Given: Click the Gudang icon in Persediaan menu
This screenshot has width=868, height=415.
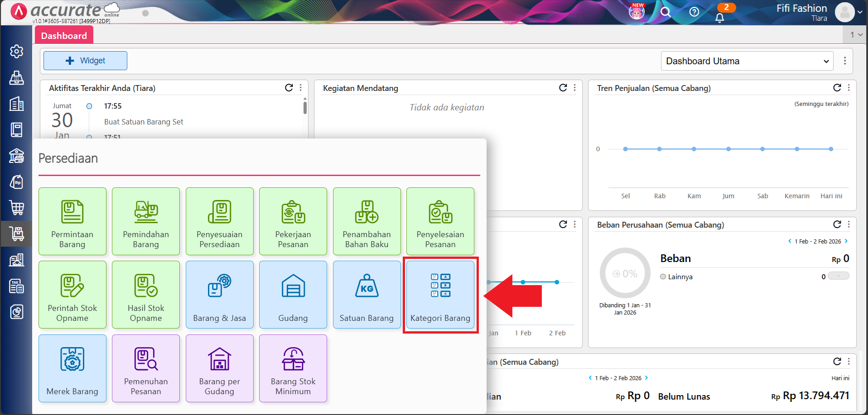Looking at the screenshot, I should (x=293, y=295).
